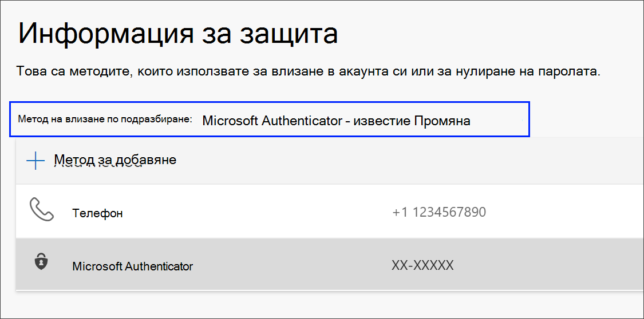Click Метод за добавяне button text
Viewport: 644px width, 319px height.
pyautogui.click(x=116, y=159)
